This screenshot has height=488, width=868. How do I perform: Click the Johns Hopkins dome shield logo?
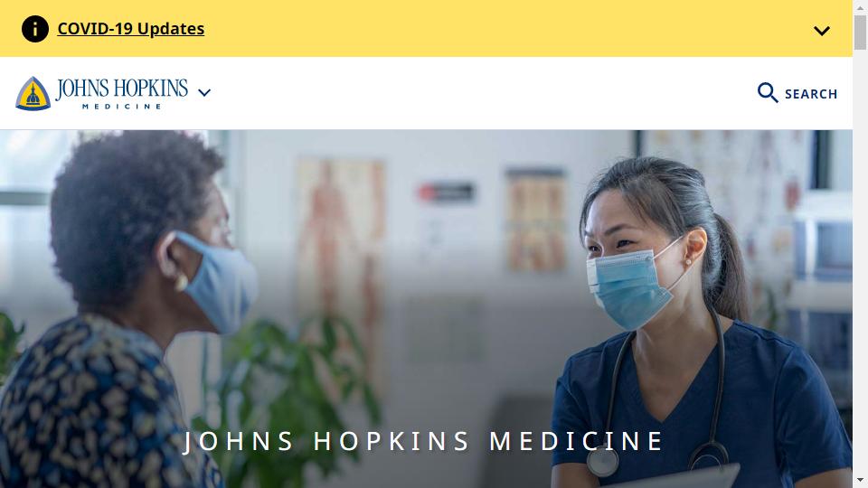click(33, 93)
